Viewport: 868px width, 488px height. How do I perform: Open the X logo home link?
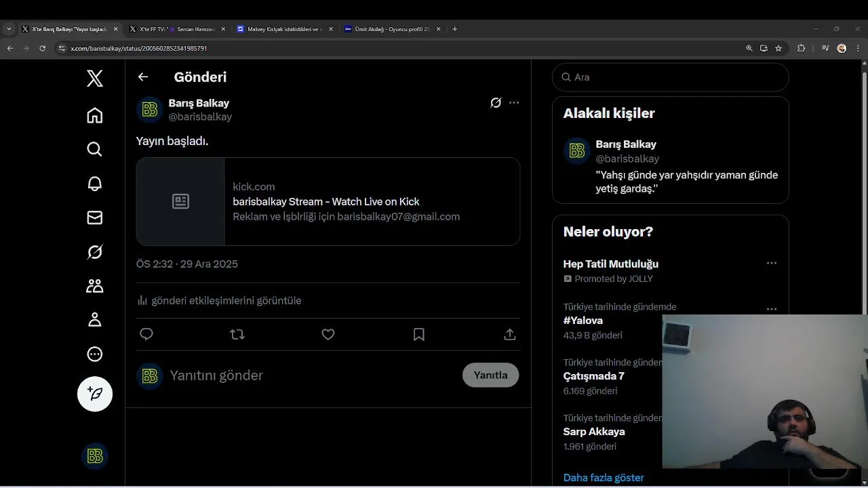(x=95, y=78)
